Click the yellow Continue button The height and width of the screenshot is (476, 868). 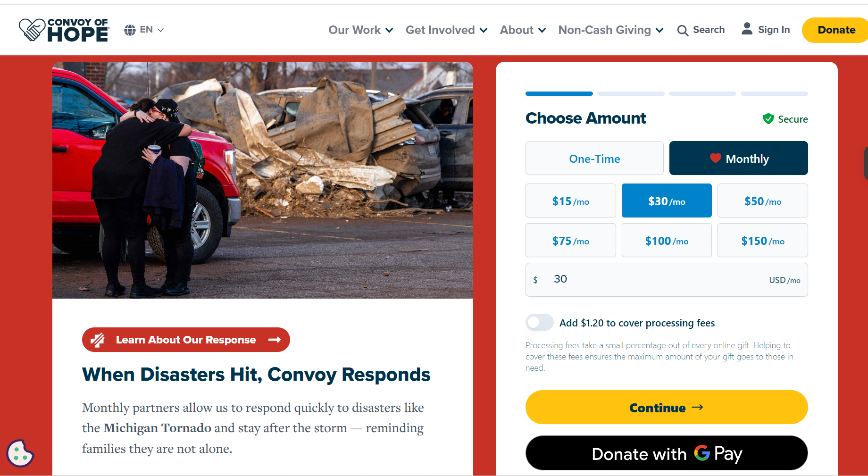[x=667, y=407]
